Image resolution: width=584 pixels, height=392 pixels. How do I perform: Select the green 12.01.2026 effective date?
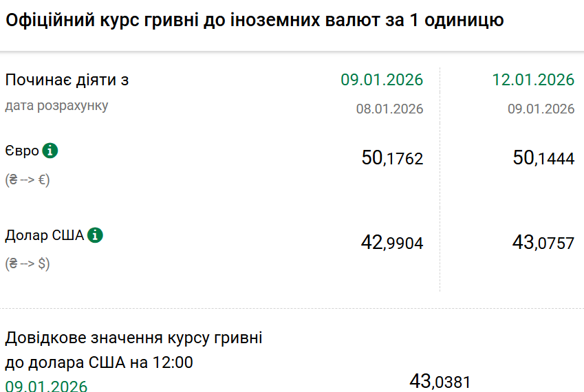(x=533, y=80)
